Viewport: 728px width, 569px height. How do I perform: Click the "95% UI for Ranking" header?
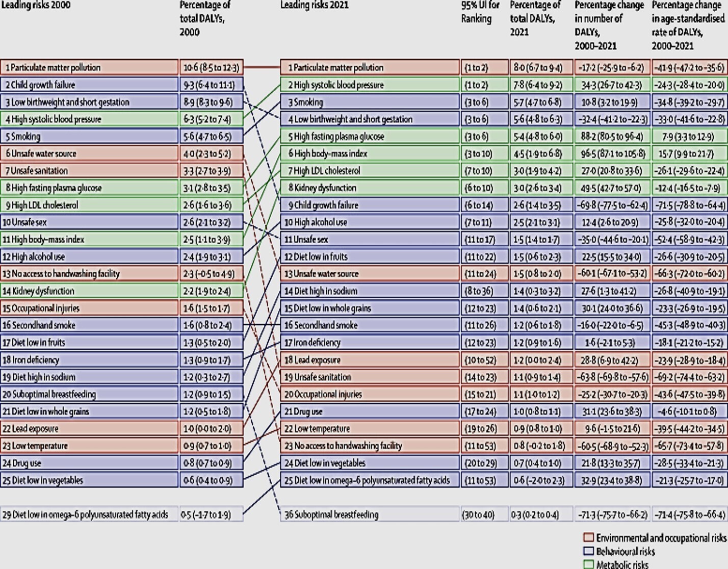click(480, 12)
